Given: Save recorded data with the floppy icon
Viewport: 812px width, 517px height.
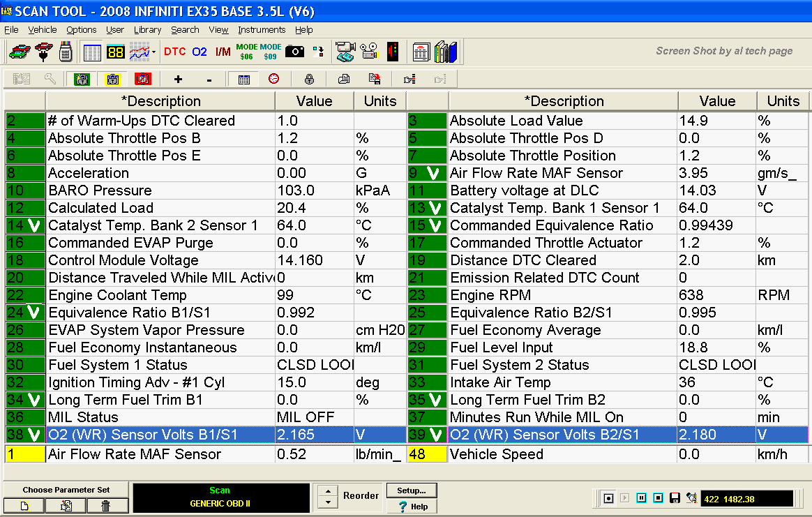Looking at the screenshot, I should click(x=675, y=498).
